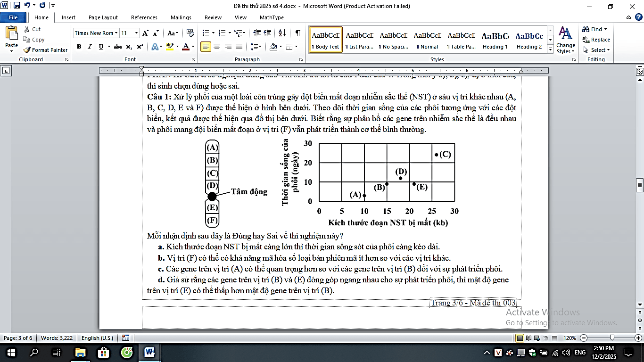This screenshot has width=644, height=362.
Task: Apply the Bullets list icon
Action: click(206, 33)
